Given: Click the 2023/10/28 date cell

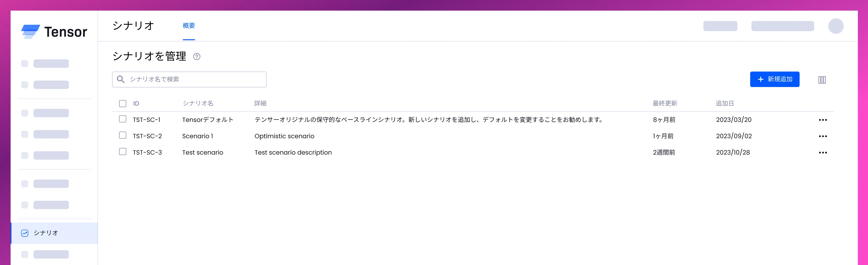Looking at the screenshot, I should click(733, 152).
